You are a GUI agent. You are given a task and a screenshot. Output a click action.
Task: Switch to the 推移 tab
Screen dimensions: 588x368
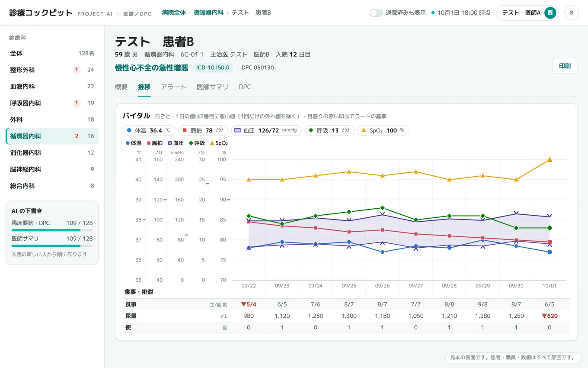point(144,87)
